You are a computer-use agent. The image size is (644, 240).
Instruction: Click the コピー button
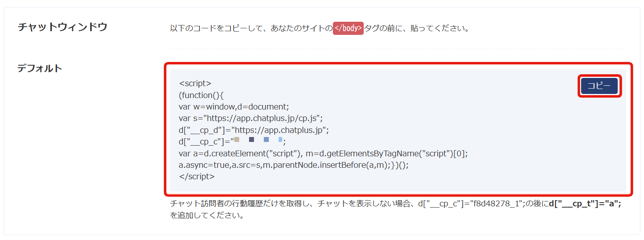click(x=599, y=86)
